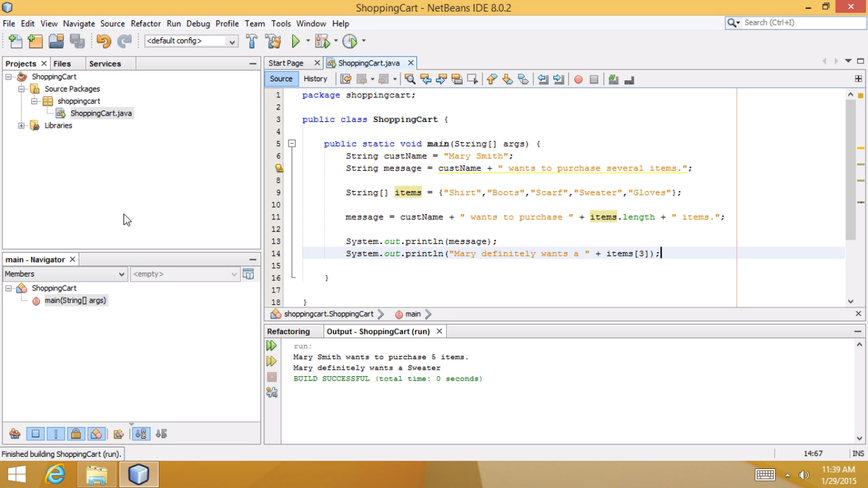Viewport: 868px width, 488px height.
Task: Click Output Settings icon in Output sidebar
Action: pyautogui.click(x=272, y=393)
